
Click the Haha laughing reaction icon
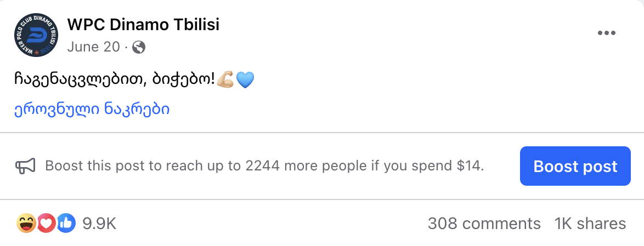click(26, 224)
